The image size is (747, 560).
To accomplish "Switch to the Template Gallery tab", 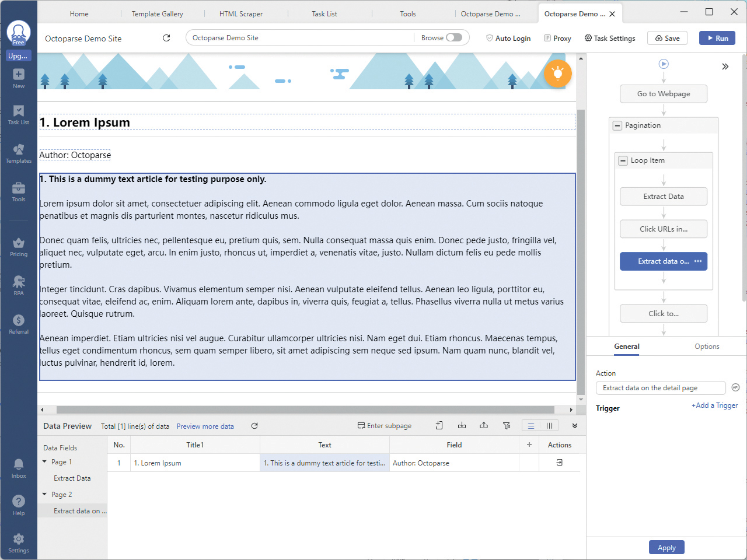I will [157, 13].
